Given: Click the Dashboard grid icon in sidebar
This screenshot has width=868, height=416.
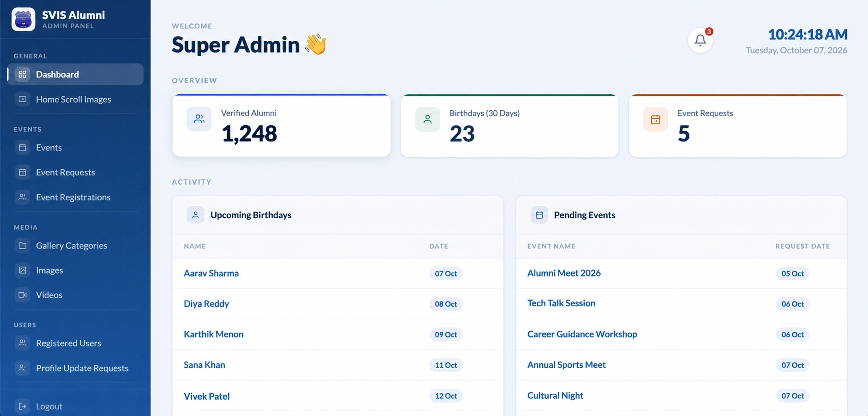Looking at the screenshot, I should (23, 74).
